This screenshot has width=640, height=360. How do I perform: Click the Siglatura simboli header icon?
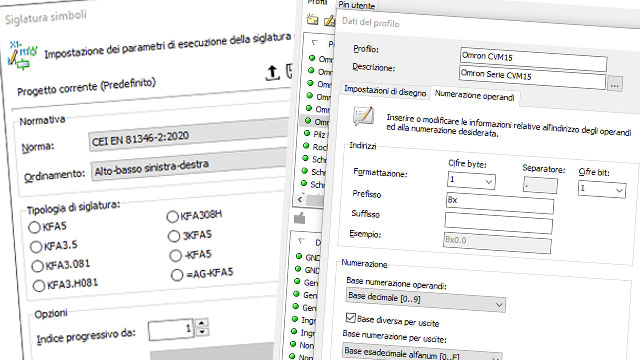[x=22, y=55]
